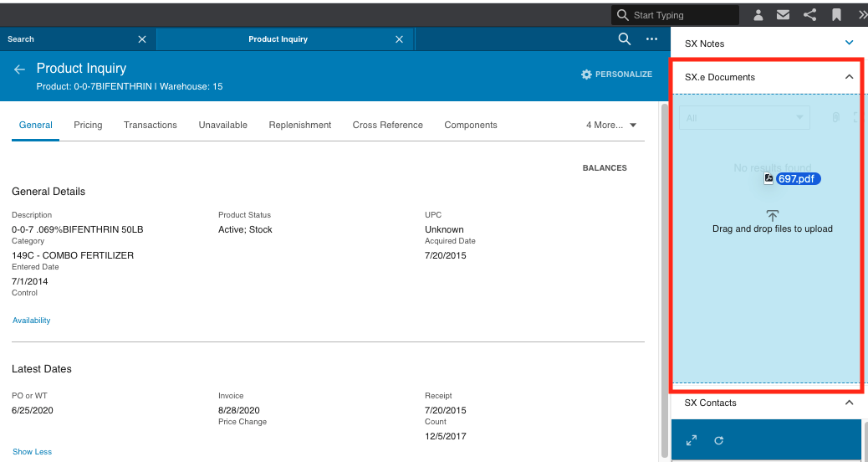
Task: Click the search icon in tab bar
Action: coord(625,38)
